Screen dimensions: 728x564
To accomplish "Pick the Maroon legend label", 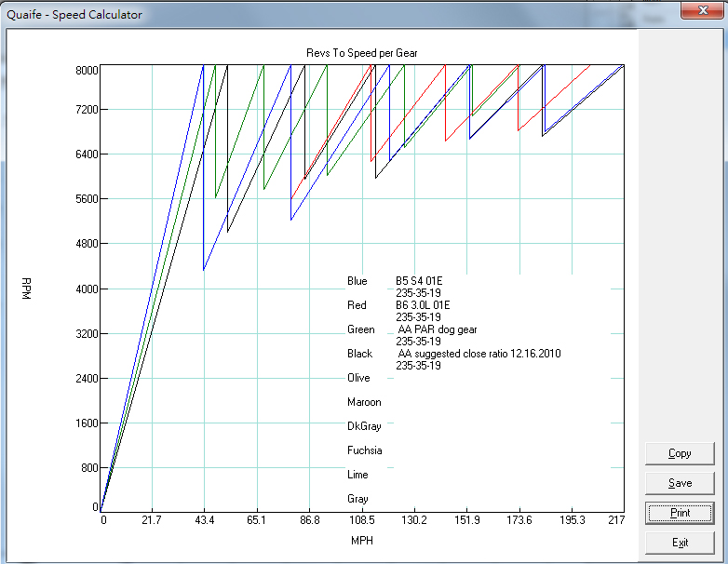I will click(364, 402).
